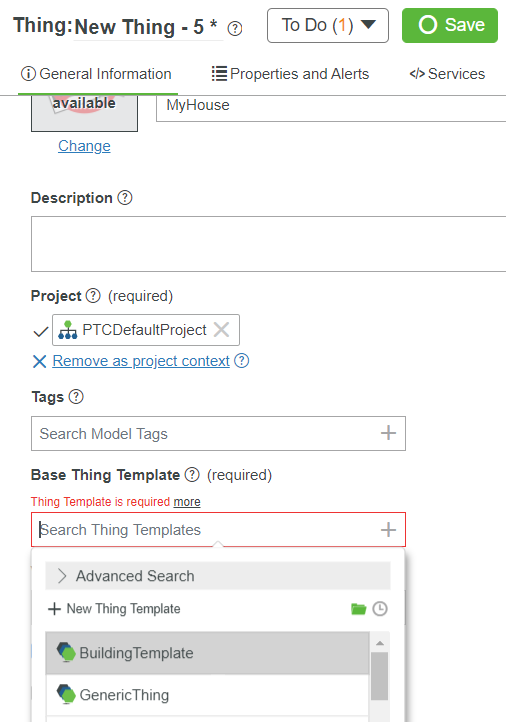The width and height of the screenshot is (506, 722).
Task: Show recent templates via clock icon
Action: (x=380, y=609)
